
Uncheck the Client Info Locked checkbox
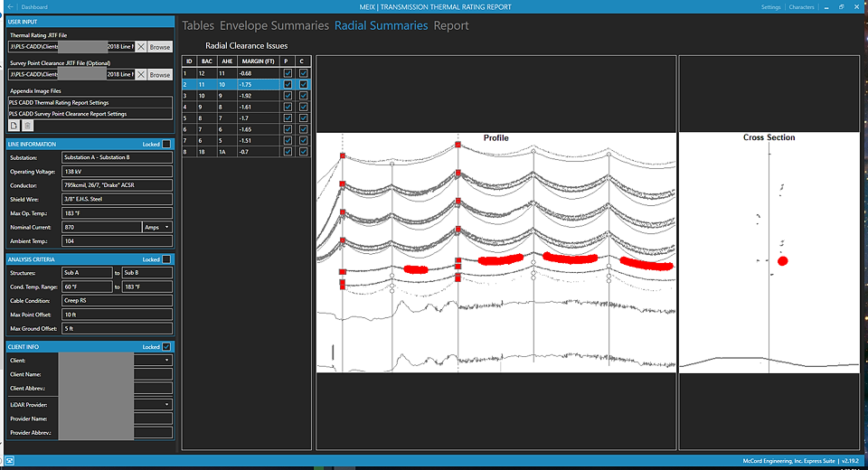[x=165, y=346]
